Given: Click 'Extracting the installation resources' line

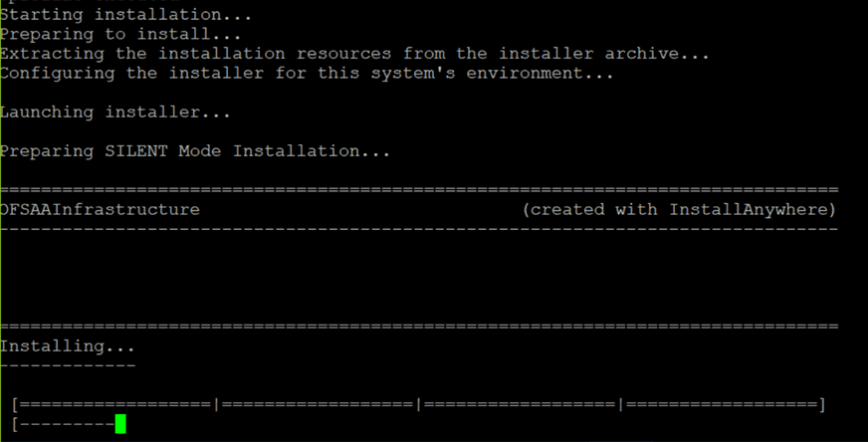Looking at the screenshot, I should click(x=354, y=54).
